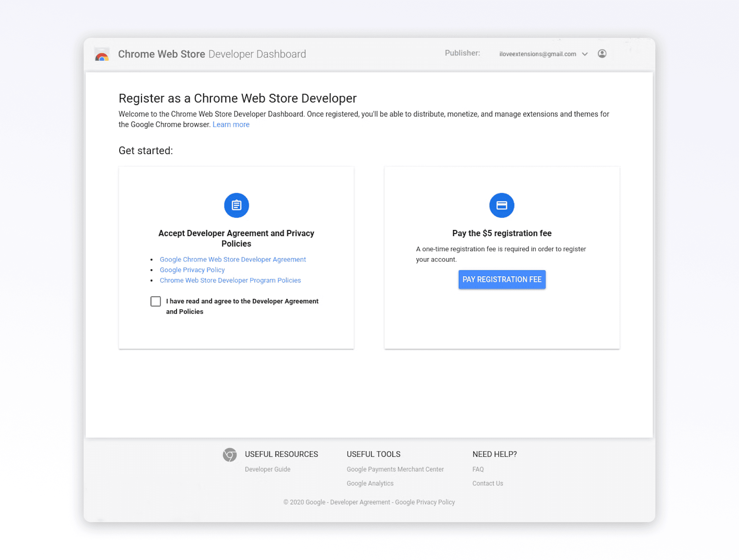
Task: Click the USEFUL RESOURCES footer heading
Action: [x=281, y=454]
